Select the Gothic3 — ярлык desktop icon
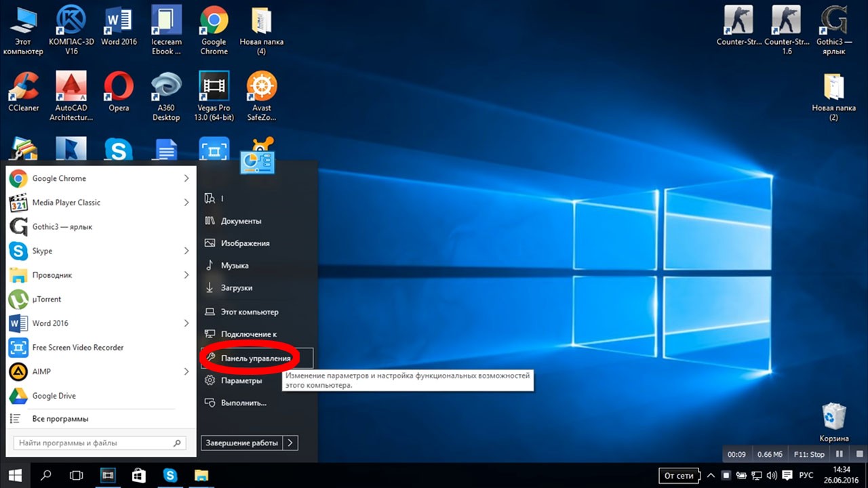Image resolution: width=868 pixels, height=488 pixels. (x=833, y=30)
